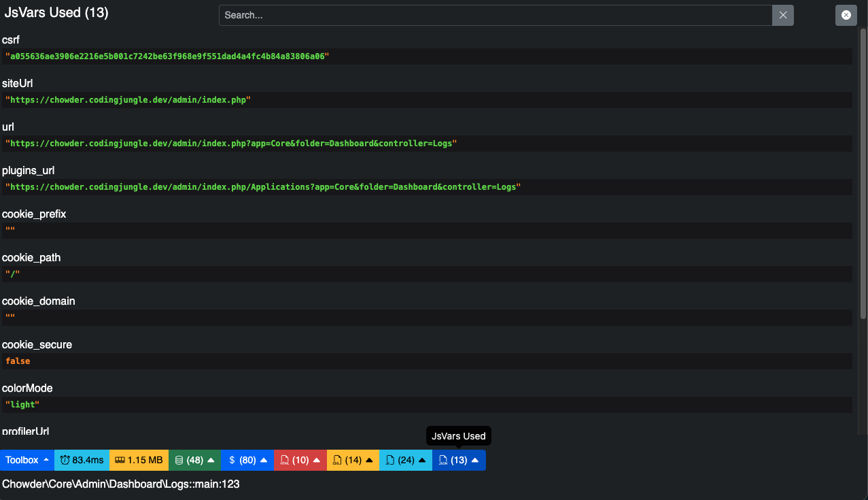Image resolution: width=868 pixels, height=500 pixels.
Task: Open the CSS files (14) panel
Action: [353, 460]
